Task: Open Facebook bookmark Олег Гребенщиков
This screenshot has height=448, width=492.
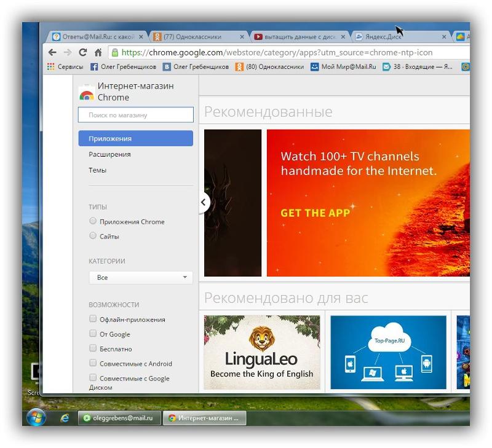Action: 124,67
